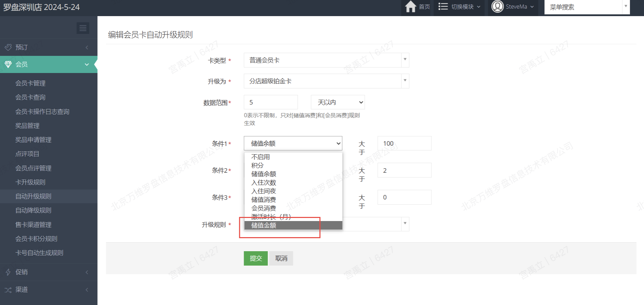Select 入住次数 in the condition list
The width and height of the screenshot is (644, 305).
[x=293, y=183]
